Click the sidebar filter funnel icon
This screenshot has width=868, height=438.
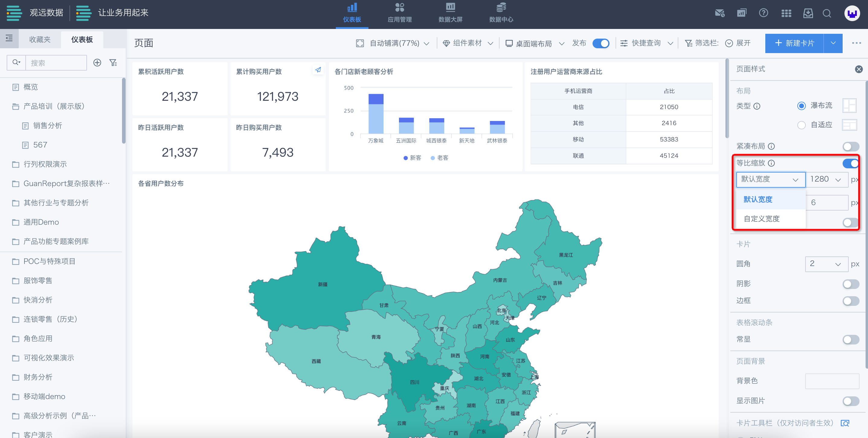pyautogui.click(x=113, y=63)
